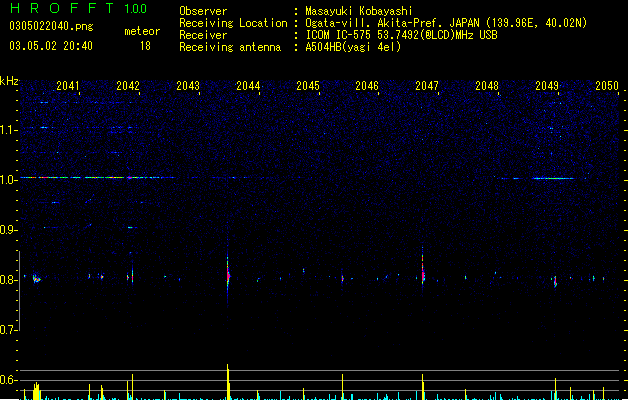The height and width of the screenshot is (400, 629).
Task: Click the 2043 time marker label
Action: point(188,85)
